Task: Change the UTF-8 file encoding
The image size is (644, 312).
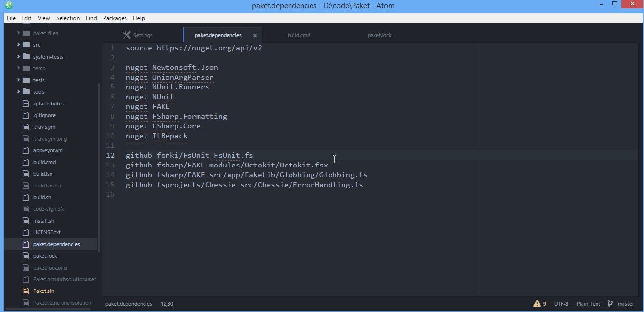Action: [x=561, y=304]
